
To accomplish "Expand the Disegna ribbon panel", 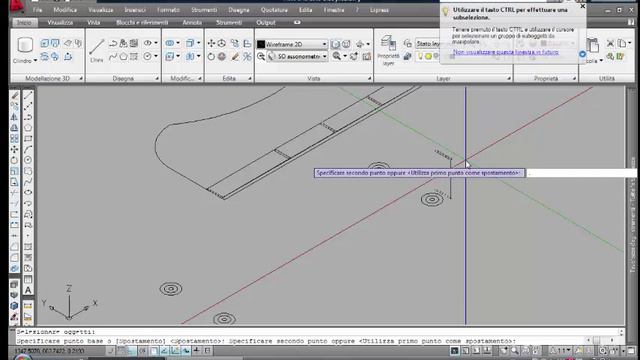I will pyautogui.click(x=157, y=78).
